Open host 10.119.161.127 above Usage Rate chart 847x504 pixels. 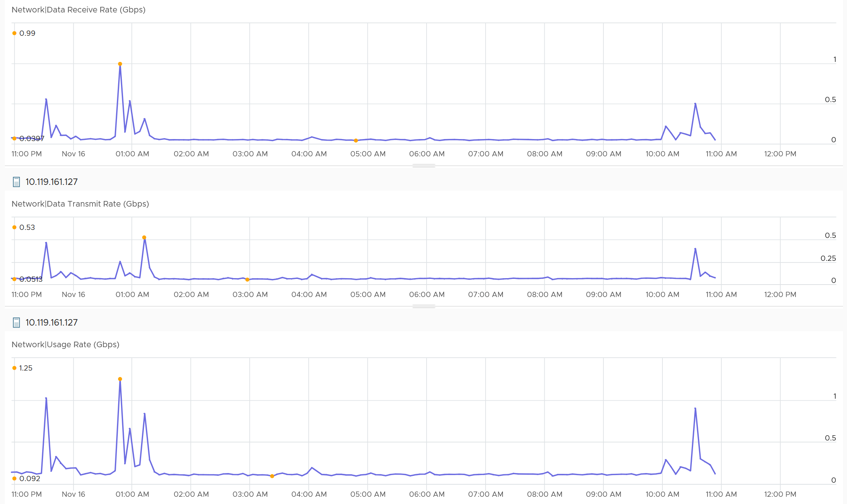(x=51, y=323)
